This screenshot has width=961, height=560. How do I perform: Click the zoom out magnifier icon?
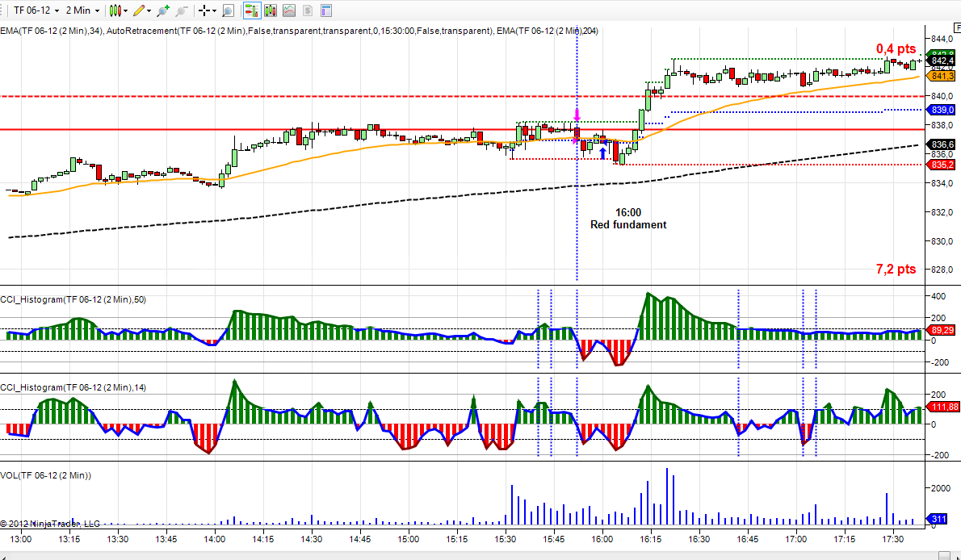[182, 10]
